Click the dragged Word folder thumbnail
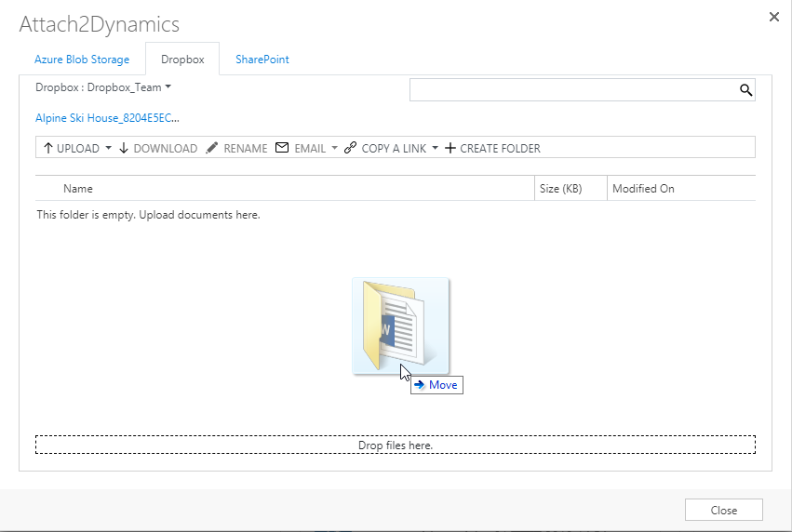This screenshot has width=792, height=532. pyautogui.click(x=400, y=326)
